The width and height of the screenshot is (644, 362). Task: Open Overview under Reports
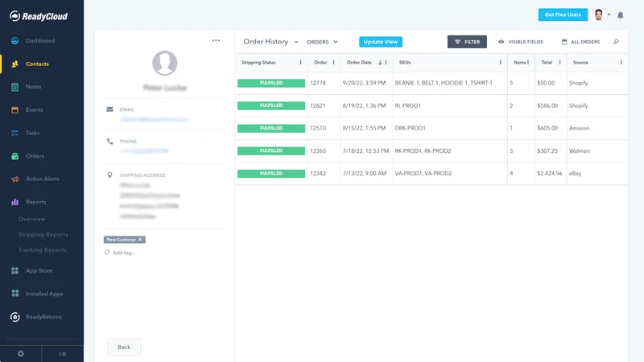[x=31, y=219]
